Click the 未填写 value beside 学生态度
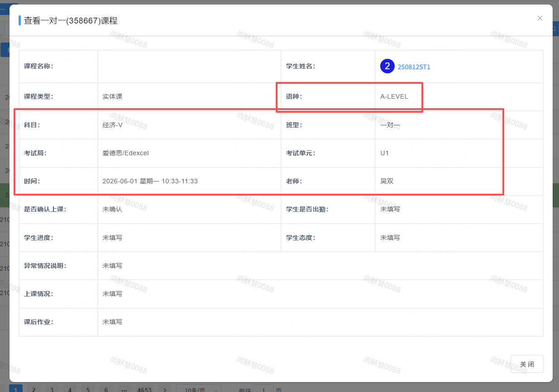The height and width of the screenshot is (392, 559). point(390,238)
